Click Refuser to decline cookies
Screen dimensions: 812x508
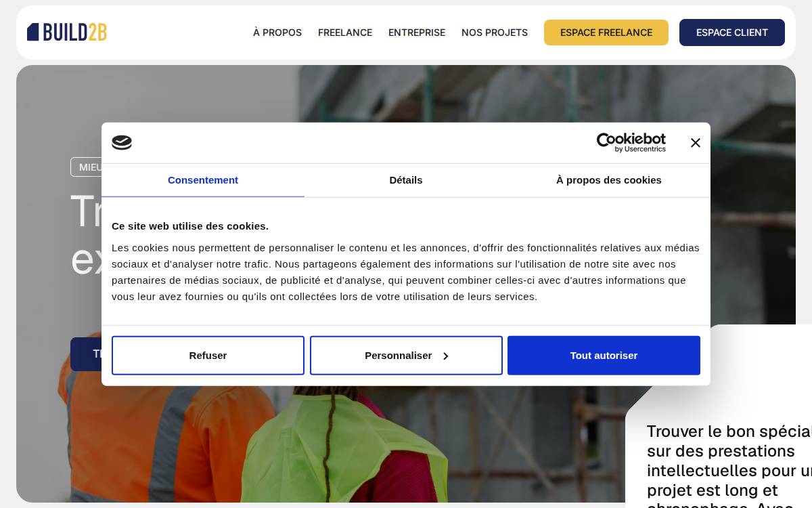(208, 356)
